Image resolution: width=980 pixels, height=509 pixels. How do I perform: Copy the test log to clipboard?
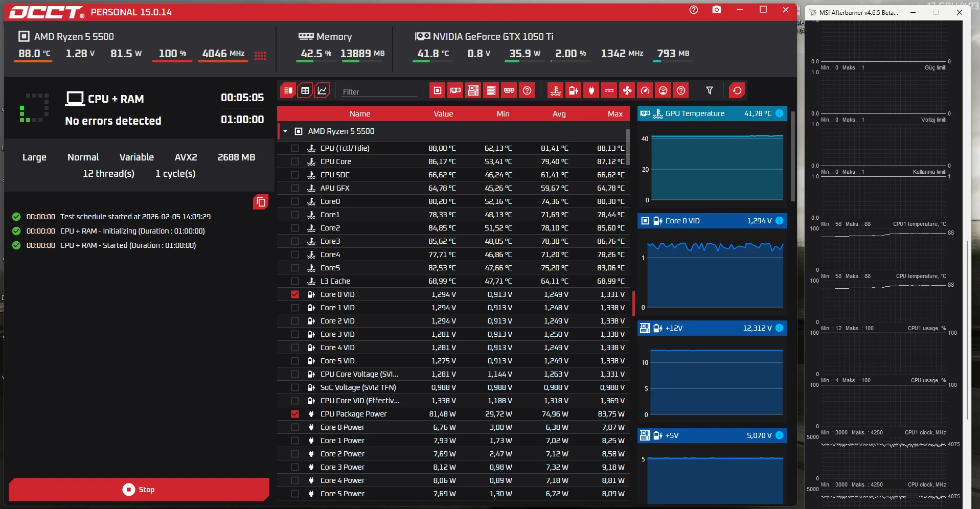pyautogui.click(x=261, y=202)
